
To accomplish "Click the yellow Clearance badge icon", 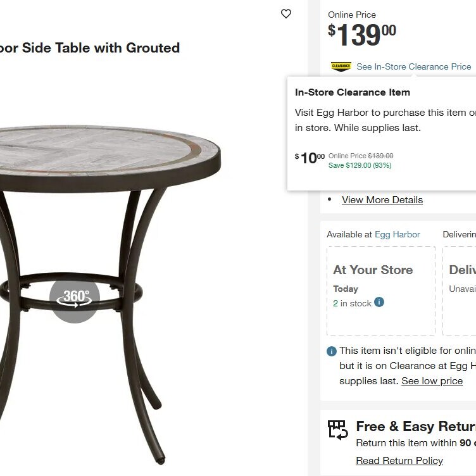I will coord(341,66).
